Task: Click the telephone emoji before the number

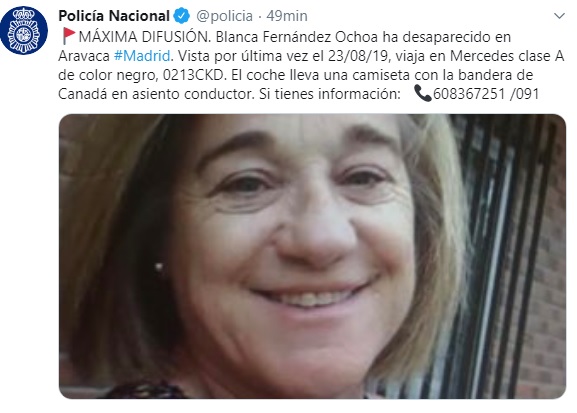Action: click(x=422, y=93)
